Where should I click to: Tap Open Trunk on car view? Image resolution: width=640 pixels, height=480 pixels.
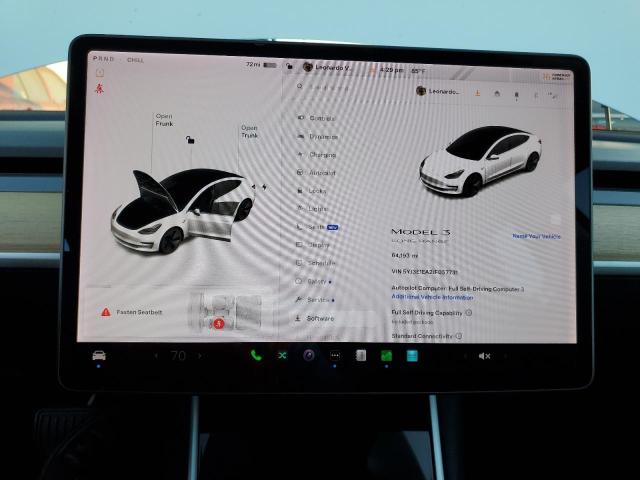(x=249, y=131)
